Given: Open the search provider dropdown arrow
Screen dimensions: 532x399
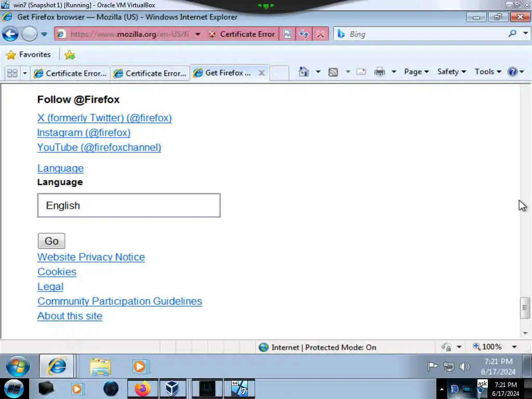Looking at the screenshot, I should pyautogui.click(x=525, y=34).
